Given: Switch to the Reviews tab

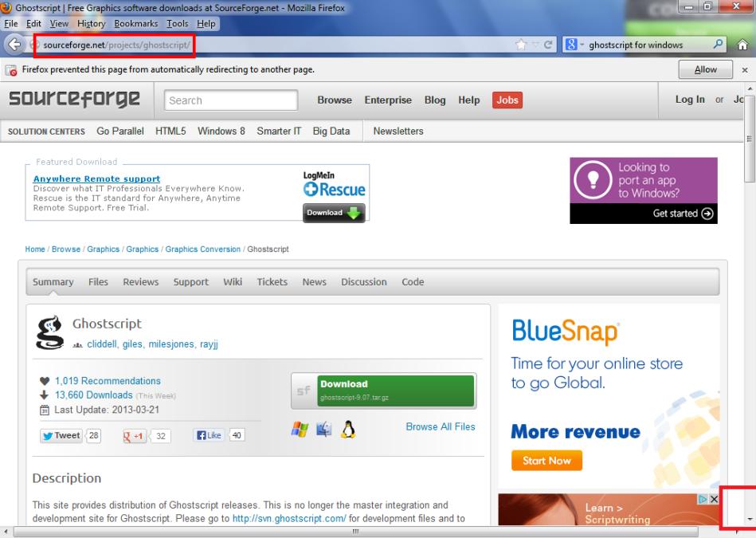Looking at the screenshot, I should click(141, 282).
